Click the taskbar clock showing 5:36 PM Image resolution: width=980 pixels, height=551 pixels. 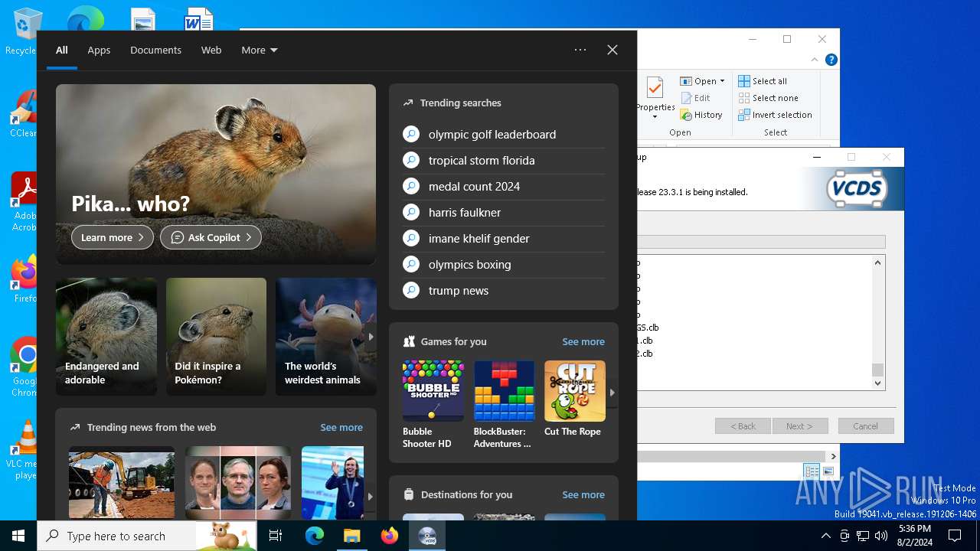[x=915, y=536]
